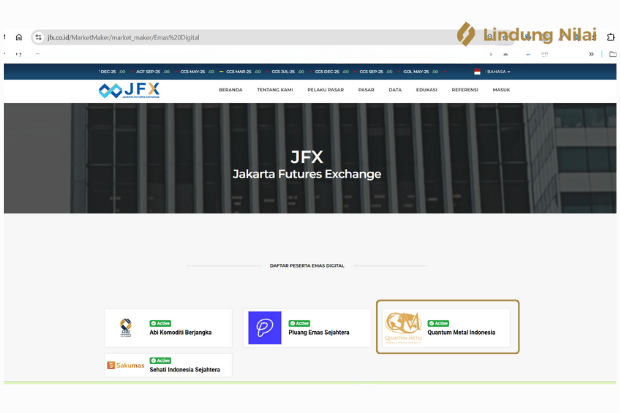Open the PELAKU PASAR menu
620x413 pixels.
click(326, 90)
